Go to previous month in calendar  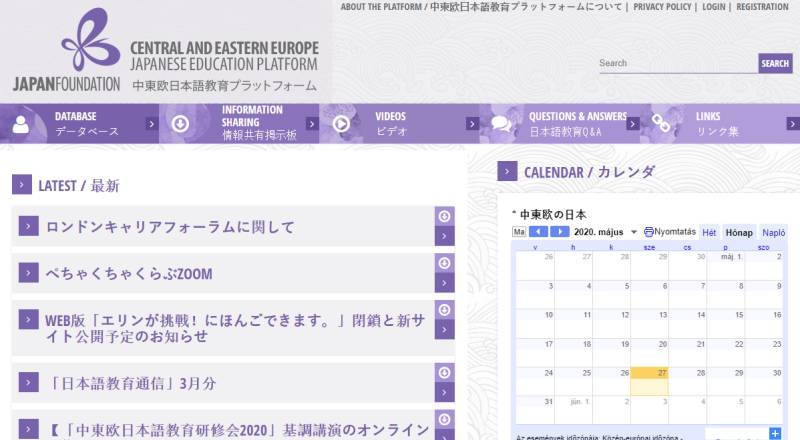tap(539, 232)
